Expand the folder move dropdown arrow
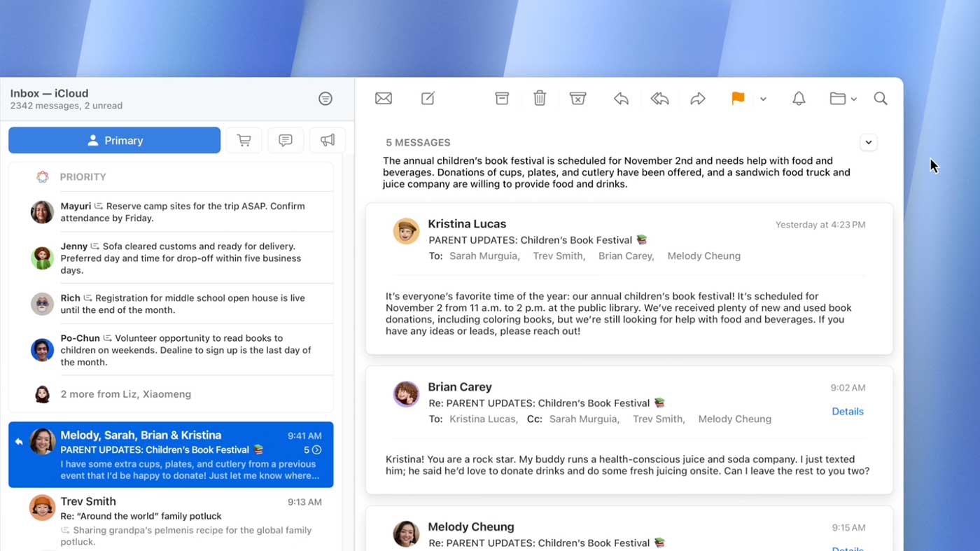 pyautogui.click(x=854, y=99)
